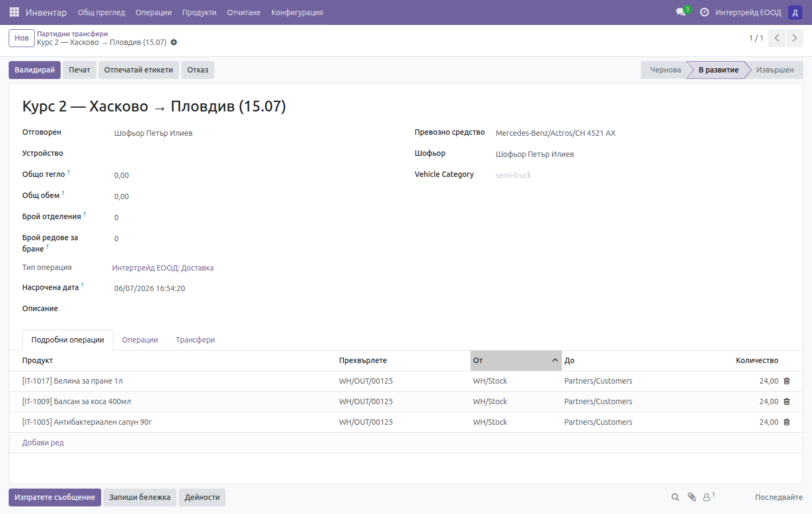Delete the Балсам за коса row
Image resolution: width=812 pixels, height=514 pixels.
tap(787, 401)
